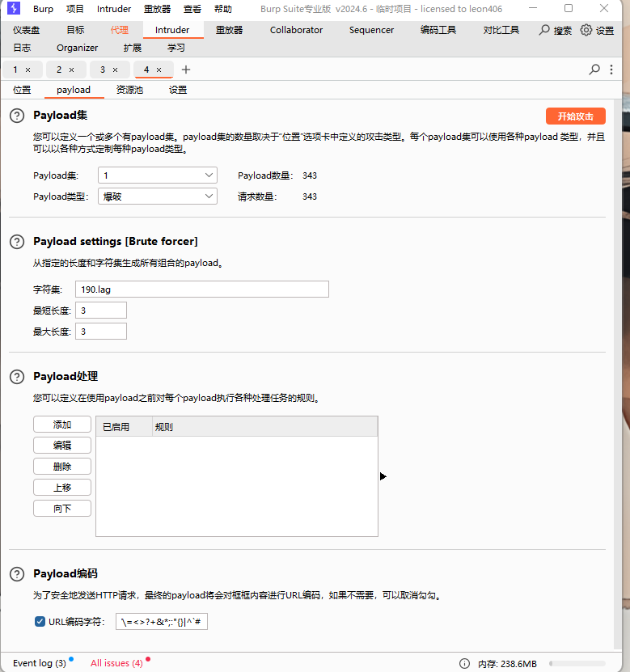Select Intruder attack tab 2
Image resolution: width=630 pixels, height=672 pixels.
coord(59,70)
